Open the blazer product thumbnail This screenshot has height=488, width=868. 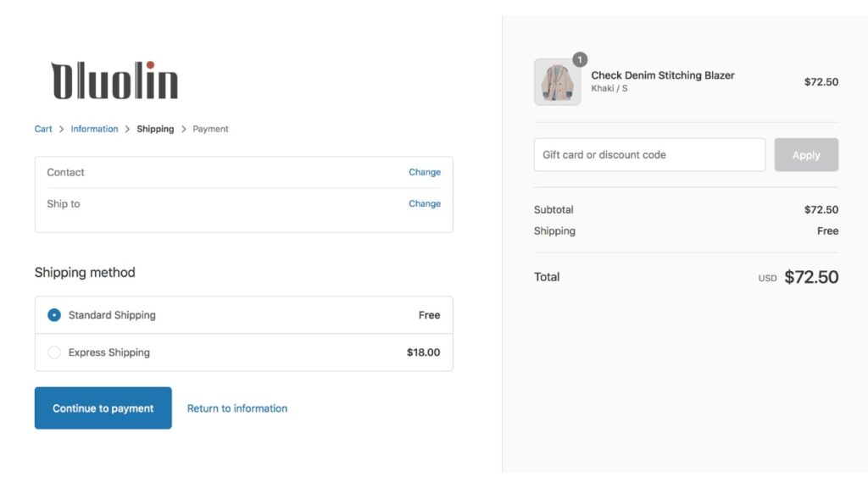point(558,82)
